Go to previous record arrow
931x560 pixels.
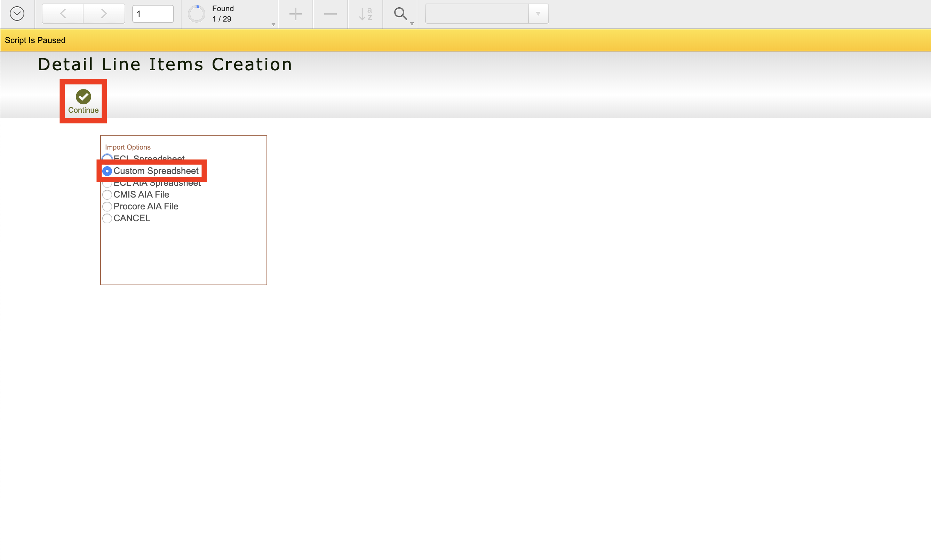click(63, 14)
